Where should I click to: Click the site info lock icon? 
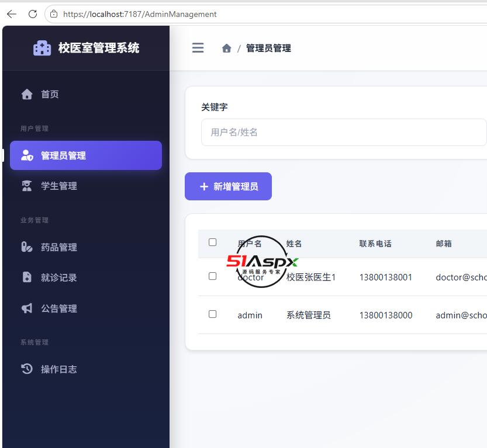pyautogui.click(x=54, y=14)
